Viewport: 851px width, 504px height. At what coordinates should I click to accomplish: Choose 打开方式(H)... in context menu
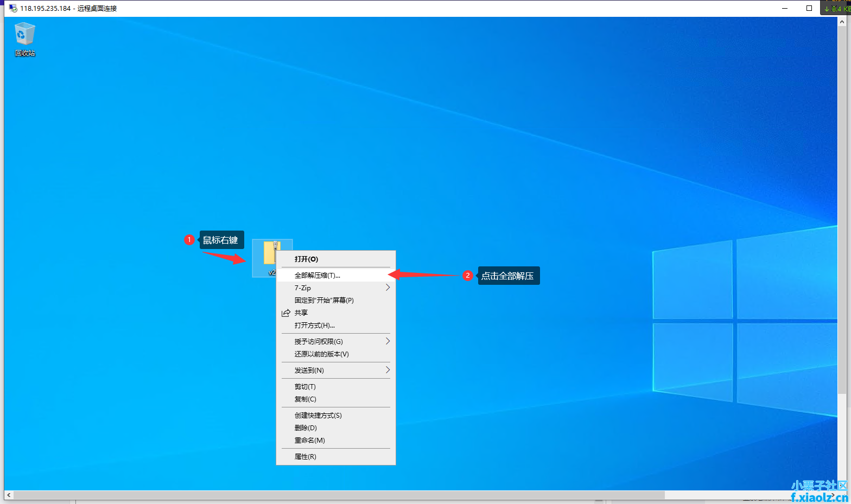[x=315, y=326]
